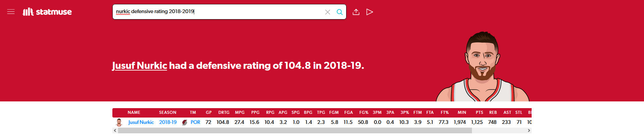Open the POR team link
Image resolution: width=644 pixels, height=136 pixels.
click(195, 122)
